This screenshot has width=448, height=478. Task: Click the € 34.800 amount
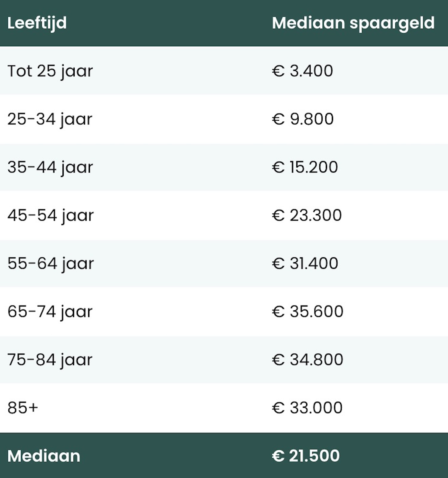tap(307, 360)
